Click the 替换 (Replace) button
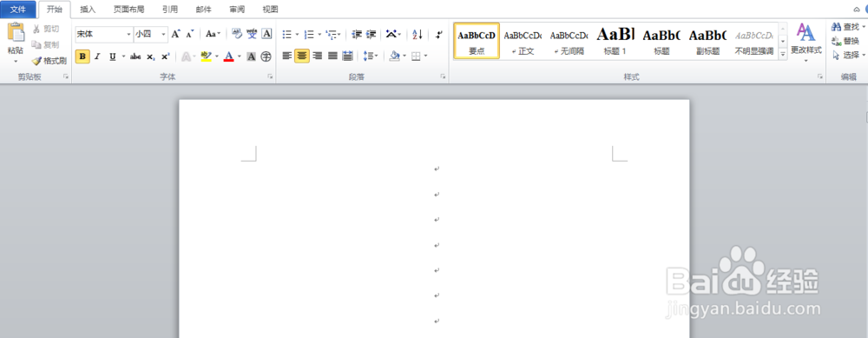Viewport: 868px width, 338px height. (x=845, y=41)
